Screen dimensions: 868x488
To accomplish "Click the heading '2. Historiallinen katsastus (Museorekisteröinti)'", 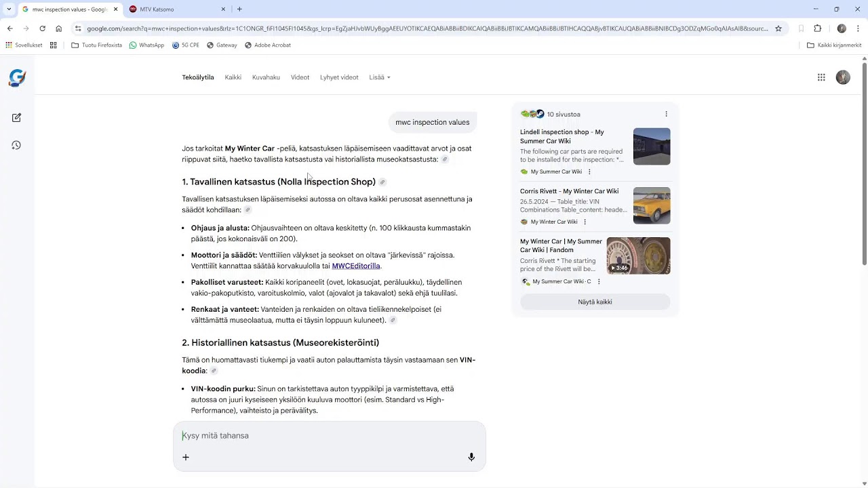I will pyautogui.click(x=281, y=343).
